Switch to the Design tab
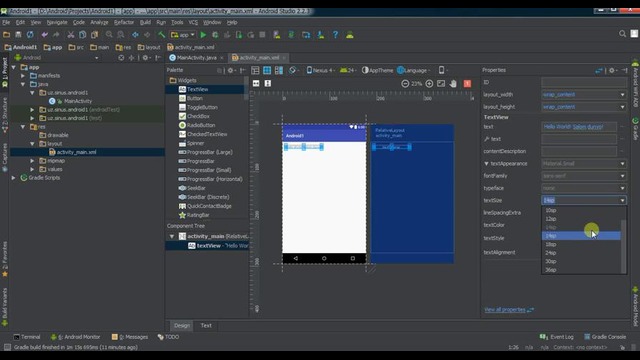 (x=182, y=325)
